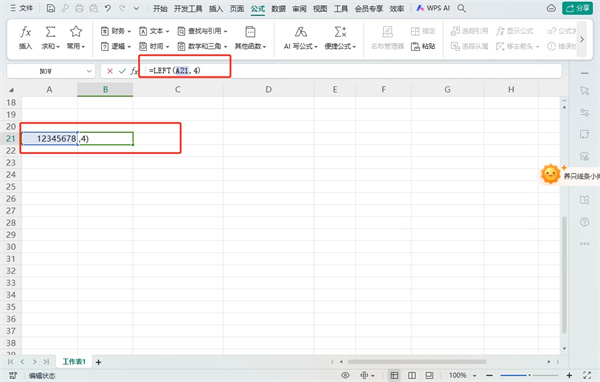The height and width of the screenshot is (382, 600).
Task: Switch to the 数据 data tab
Action: (279, 8)
